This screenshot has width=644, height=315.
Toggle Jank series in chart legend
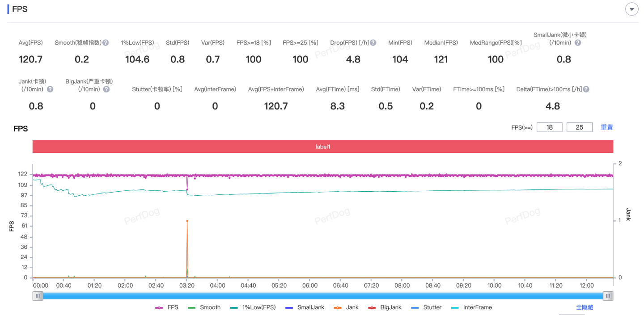pyautogui.click(x=346, y=307)
